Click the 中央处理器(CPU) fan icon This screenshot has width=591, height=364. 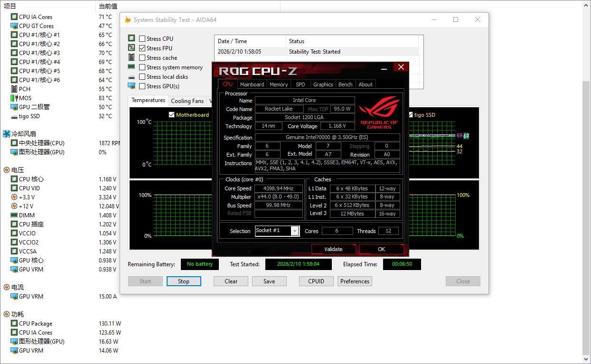pos(14,143)
